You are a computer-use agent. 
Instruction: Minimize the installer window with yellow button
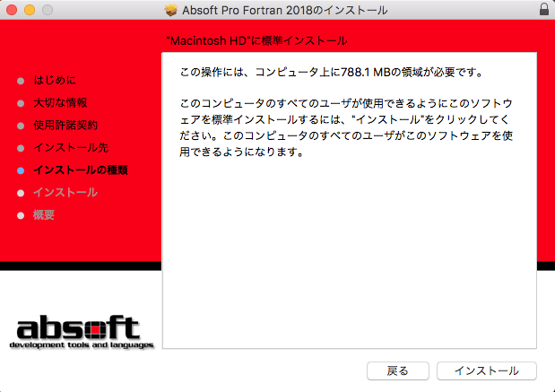[30, 10]
